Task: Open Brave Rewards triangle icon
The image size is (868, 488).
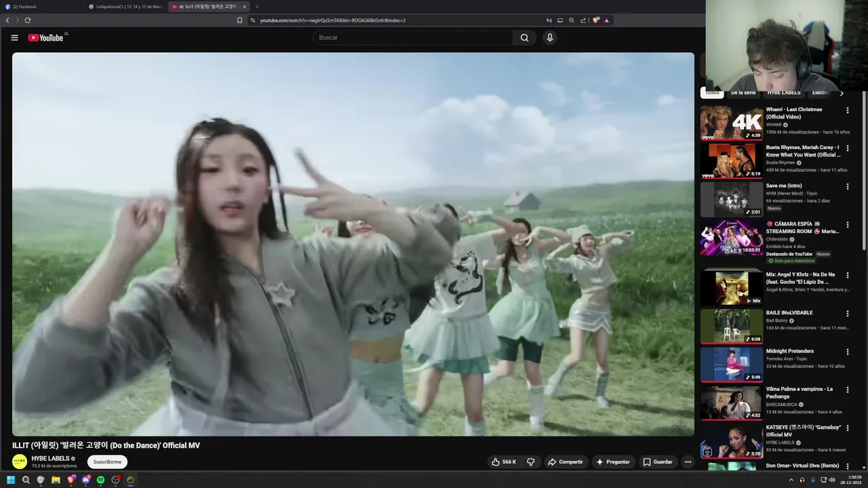Action: click(x=607, y=20)
